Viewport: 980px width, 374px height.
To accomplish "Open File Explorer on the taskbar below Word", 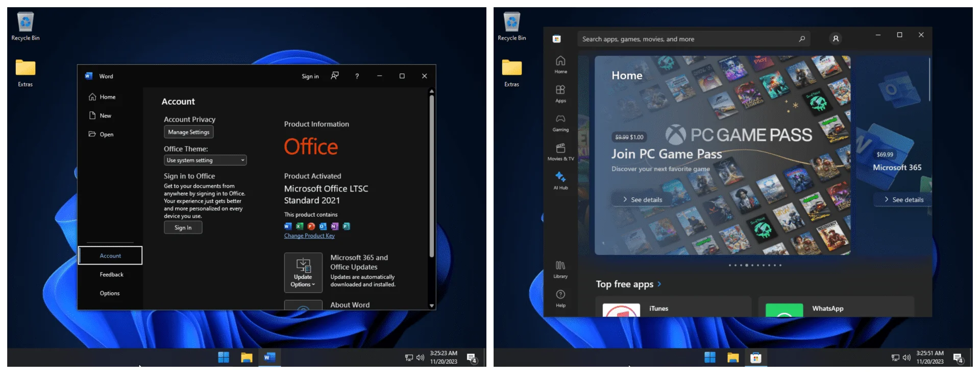I will pyautogui.click(x=247, y=358).
